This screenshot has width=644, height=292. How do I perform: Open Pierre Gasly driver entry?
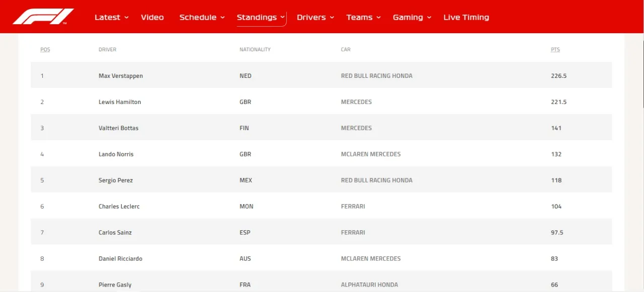coord(115,285)
